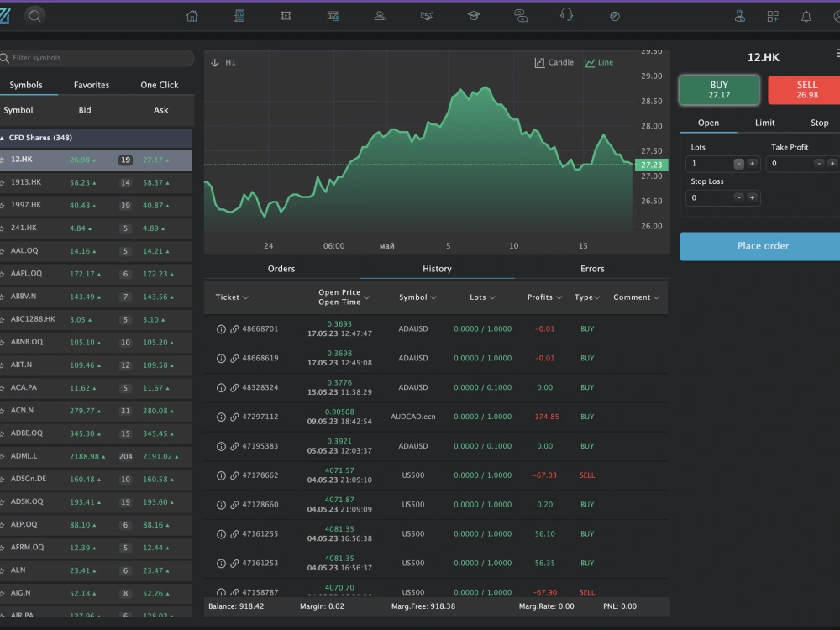The width and height of the screenshot is (840, 630).
Task: Open the Symbol column dropdown in History
Action: [x=433, y=297]
